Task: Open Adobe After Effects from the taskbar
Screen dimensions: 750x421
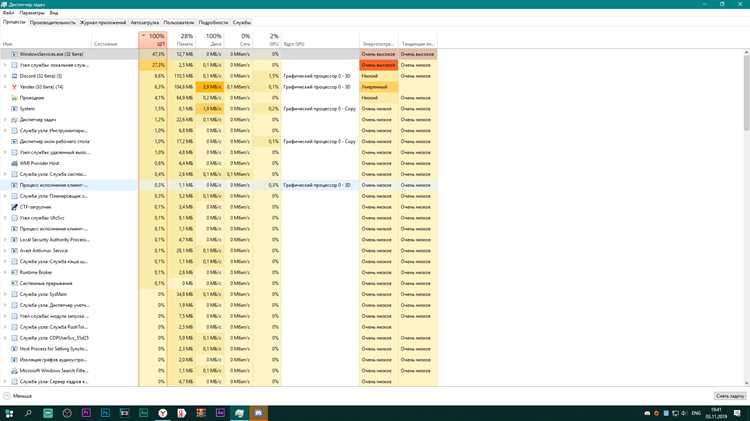Action: pos(220,413)
